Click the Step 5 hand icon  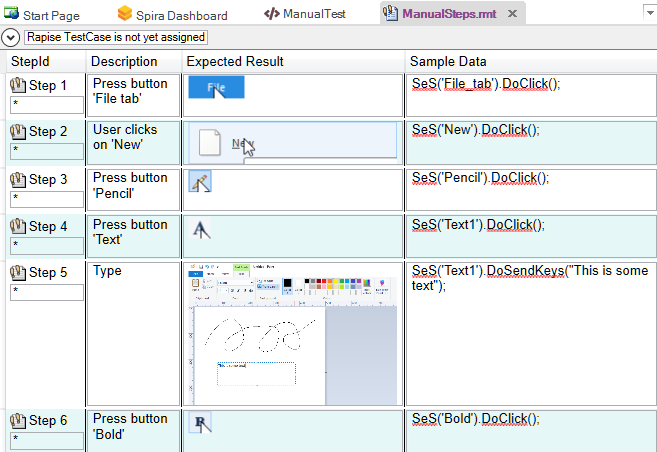(x=17, y=272)
